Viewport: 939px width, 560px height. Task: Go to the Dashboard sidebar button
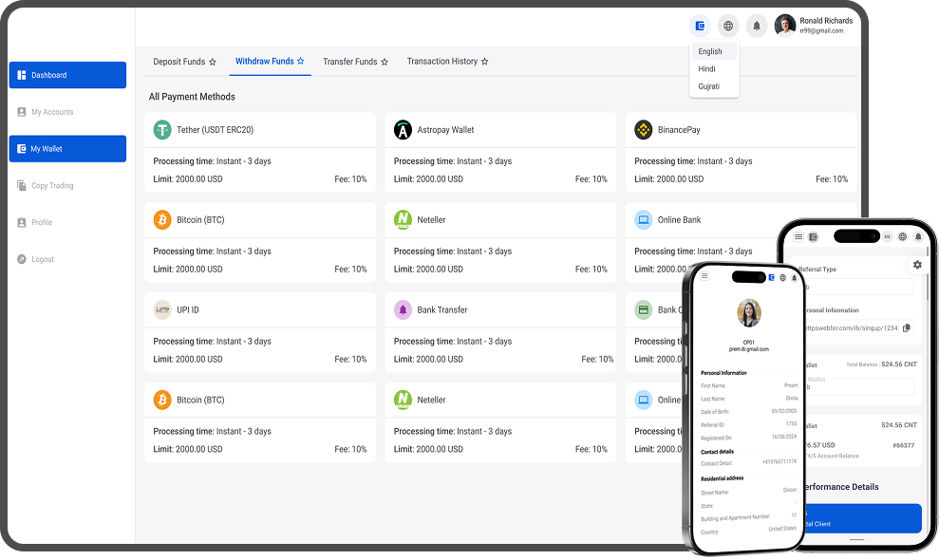pyautogui.click(x=67, y=75)
